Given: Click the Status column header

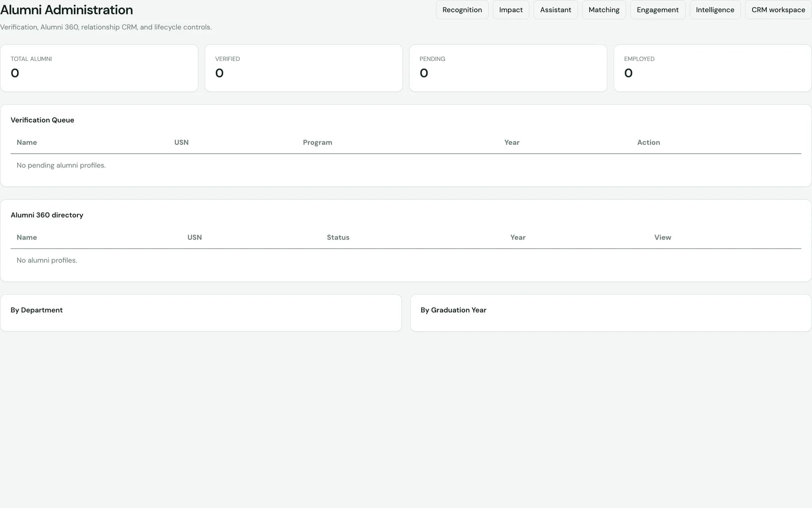Looking at the screenshot, I should (338, 237).
